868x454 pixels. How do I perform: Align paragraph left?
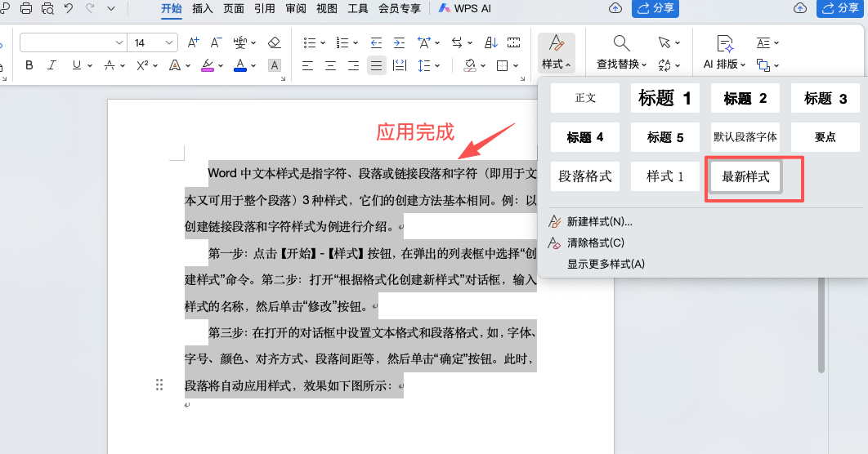(x=308, y=66)
